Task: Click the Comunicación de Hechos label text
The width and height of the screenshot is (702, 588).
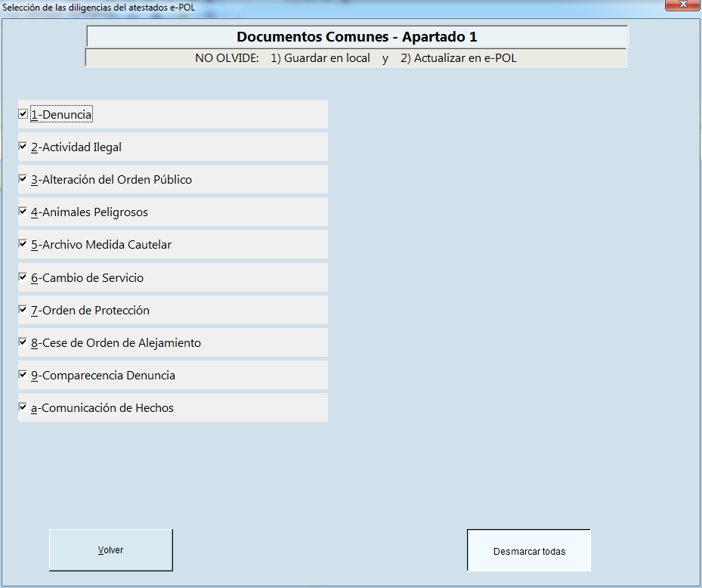Action: tap(107, 408)
